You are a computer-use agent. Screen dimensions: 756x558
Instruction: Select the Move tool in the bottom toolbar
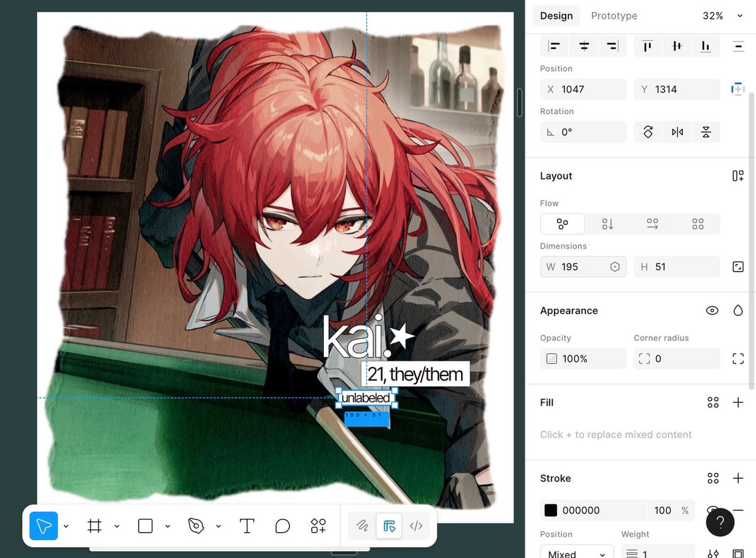(x=43, y=526)
